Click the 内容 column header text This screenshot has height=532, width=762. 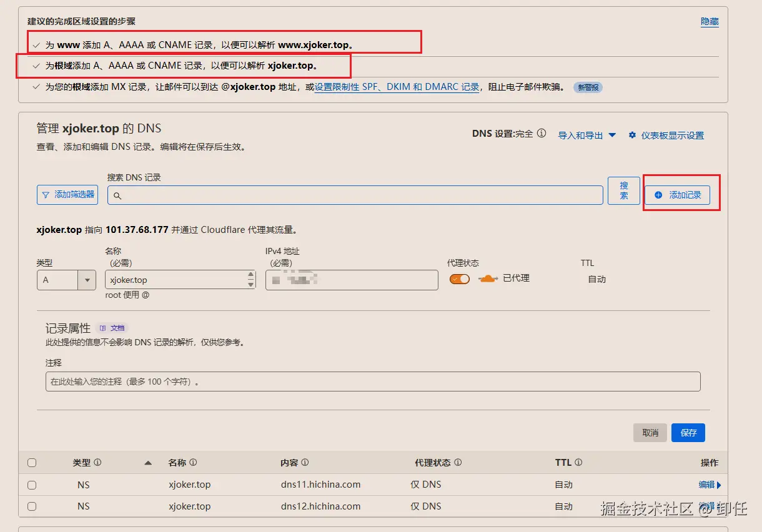pos(290,463)
